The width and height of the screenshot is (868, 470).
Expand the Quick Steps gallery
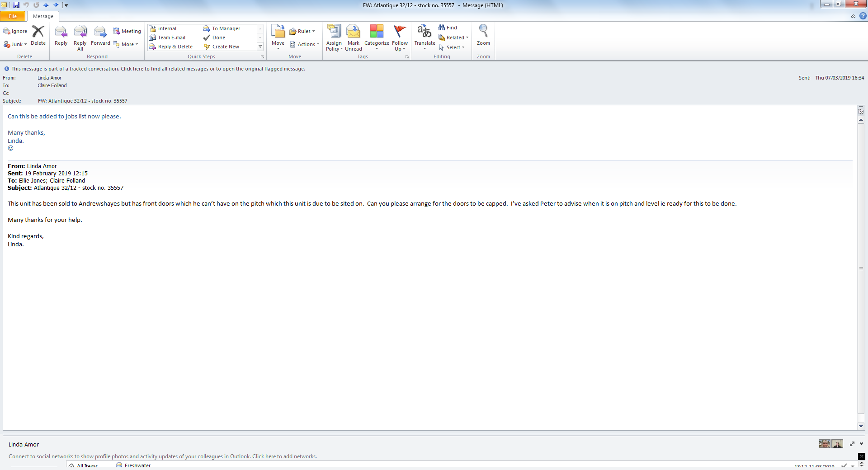(260, 47)
